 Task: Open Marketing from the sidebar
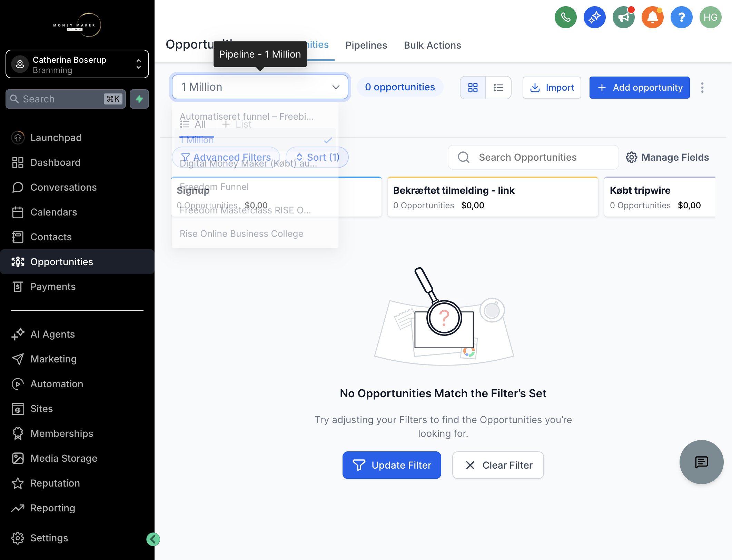(77, 359)
